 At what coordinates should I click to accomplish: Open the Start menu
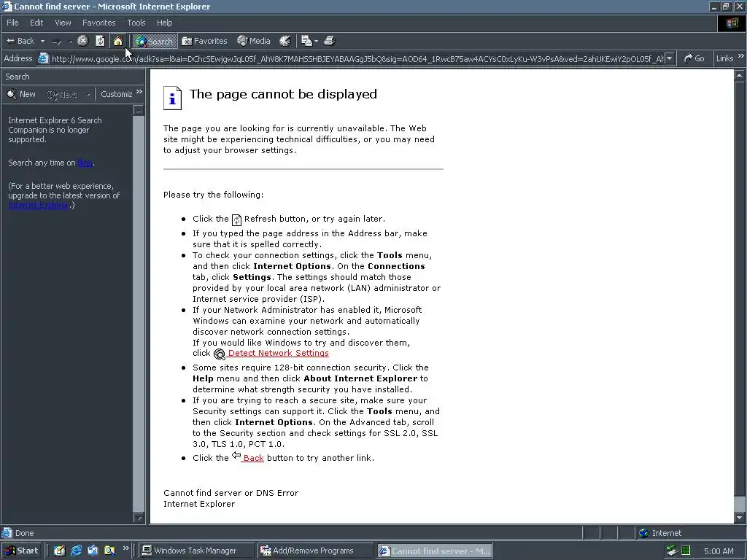[20, 551]
